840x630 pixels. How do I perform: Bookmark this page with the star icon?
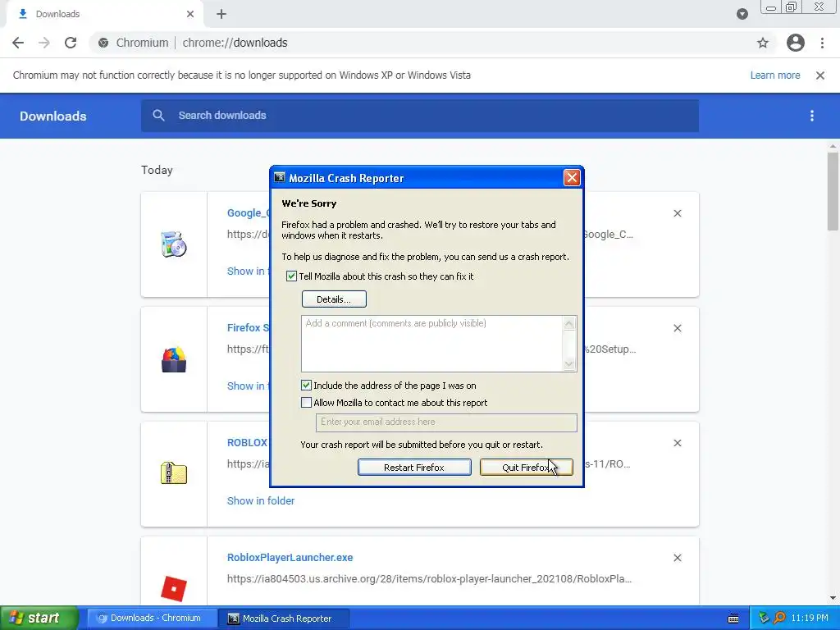tap(763, 43)
